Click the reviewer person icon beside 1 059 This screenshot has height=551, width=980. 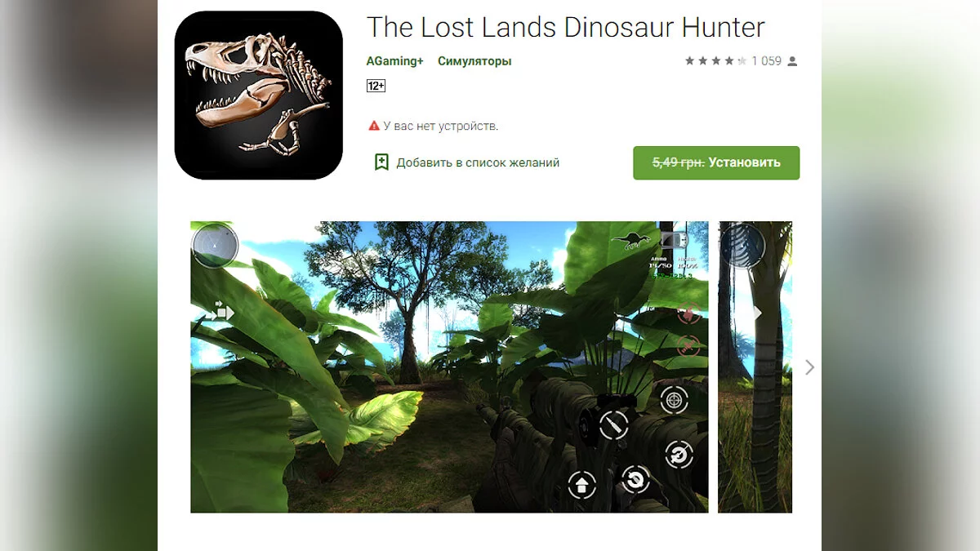[792, 61]
